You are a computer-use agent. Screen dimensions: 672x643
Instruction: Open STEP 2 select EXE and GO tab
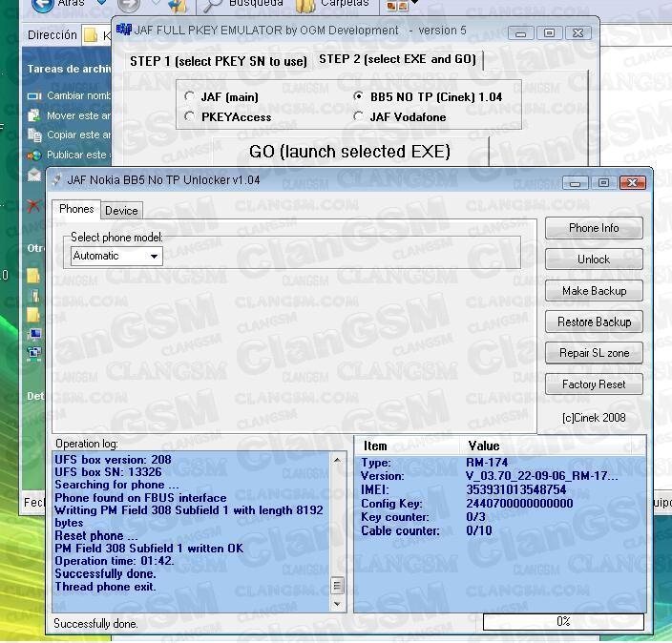397,59
